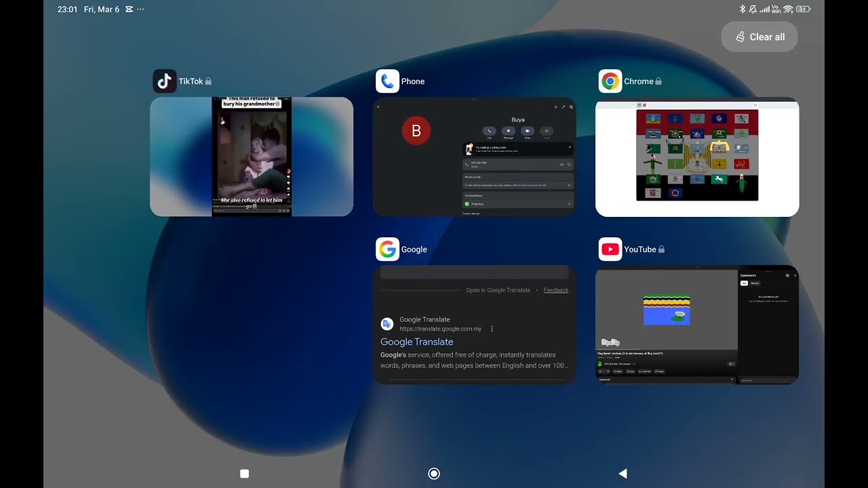The height and width of the screenshot is (488, 868).
Task: Open the TikTok recent app preview
Action: (252, 157)
